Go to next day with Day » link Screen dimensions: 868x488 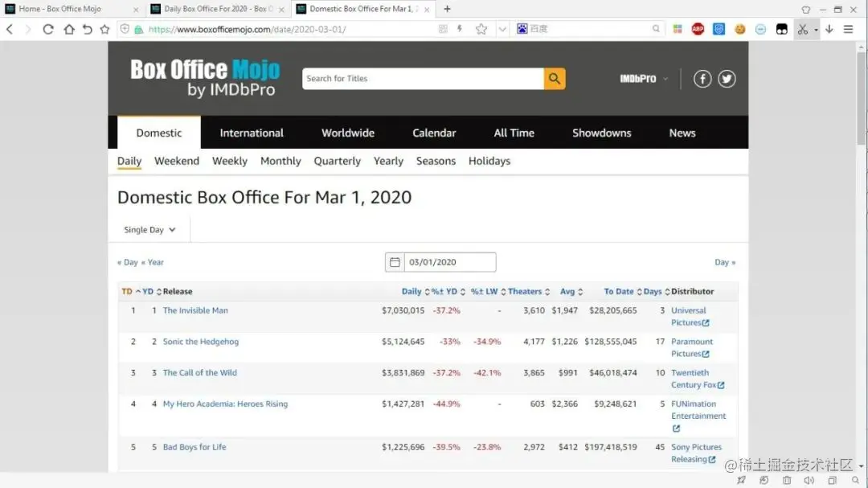725,262
